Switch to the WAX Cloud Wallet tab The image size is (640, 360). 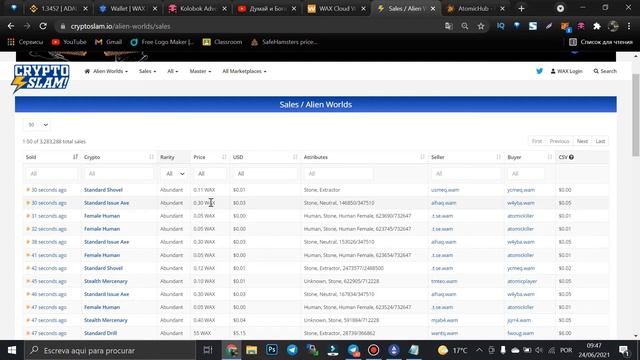[337, 9]
